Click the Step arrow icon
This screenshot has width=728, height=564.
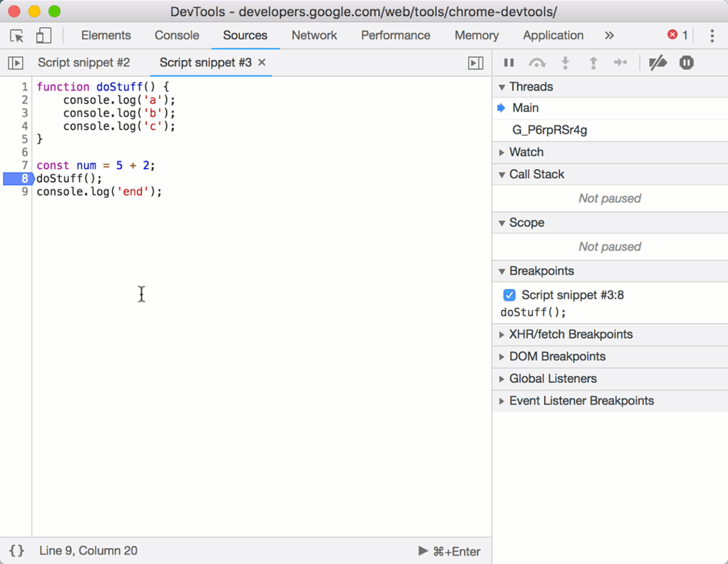620,62
